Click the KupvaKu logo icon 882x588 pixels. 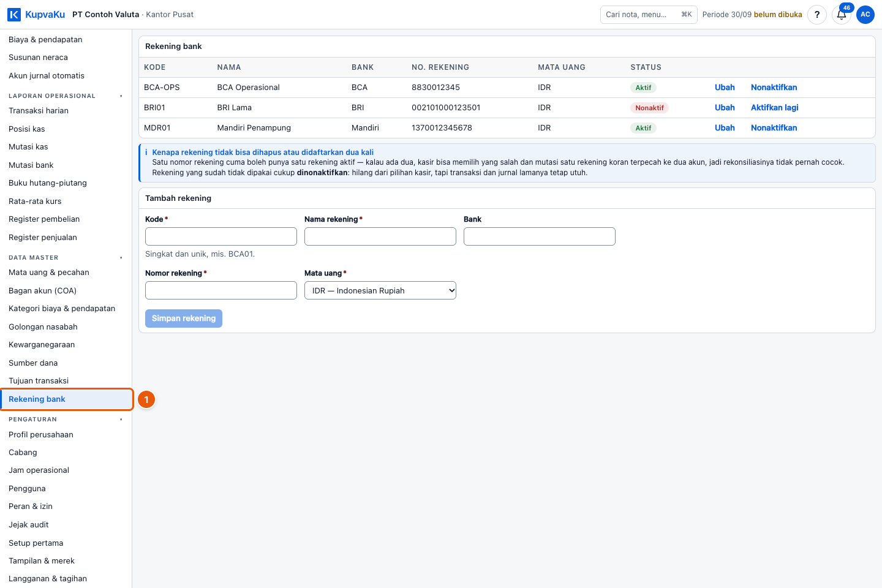tap(13, 14)
